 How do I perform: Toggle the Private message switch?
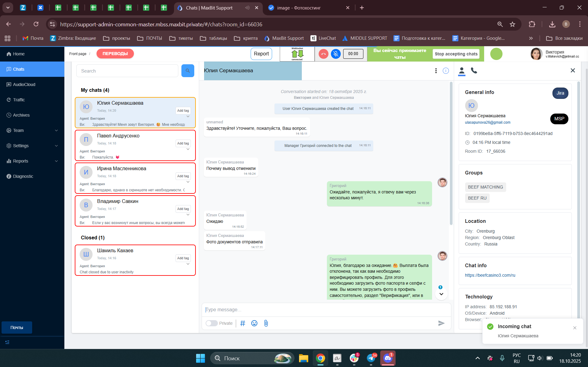[x=211, y=323]
